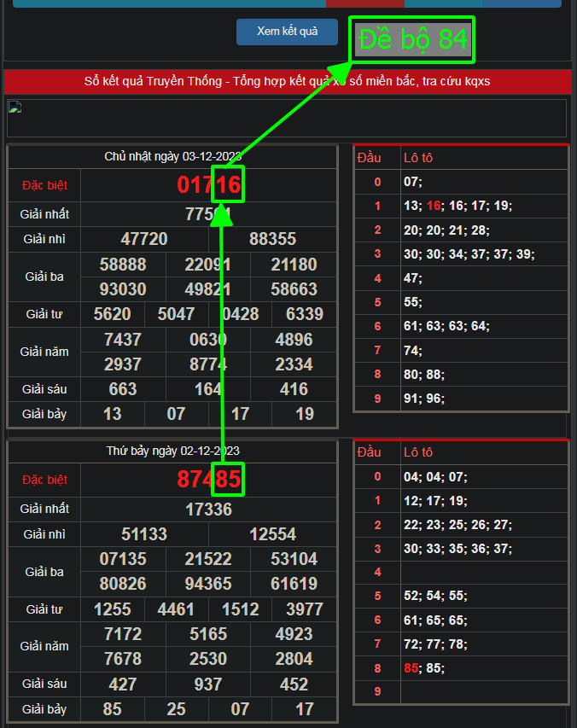The width and height of the screenshot is (577, 728).
Task: Click red 85 in lô tô row 8
Action: [x=412, y=667]
